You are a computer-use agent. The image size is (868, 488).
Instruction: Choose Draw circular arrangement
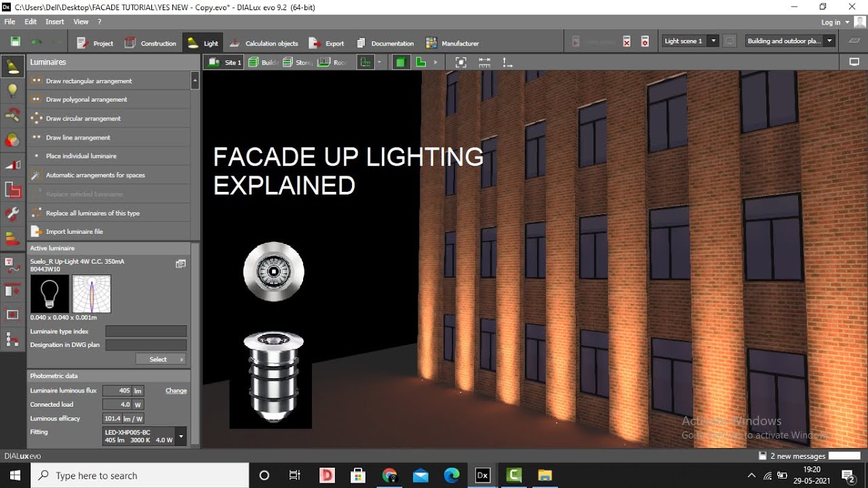[109, 118]
